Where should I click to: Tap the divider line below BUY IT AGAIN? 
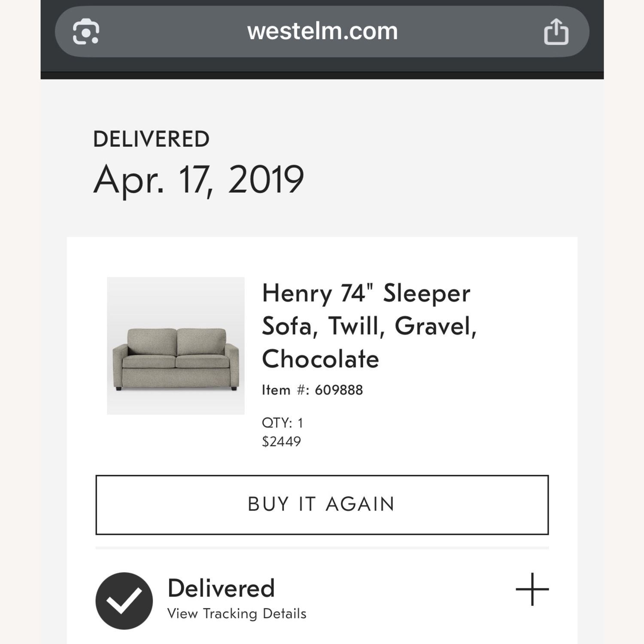[x=321, y=547]
